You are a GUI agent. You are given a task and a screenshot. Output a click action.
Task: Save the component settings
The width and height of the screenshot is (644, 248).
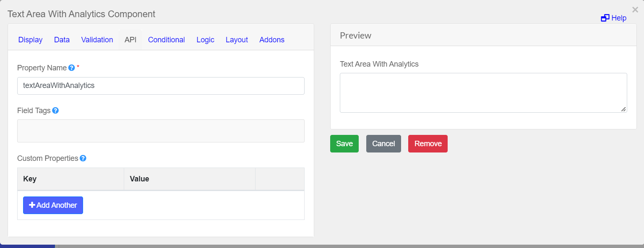[344, 144]
